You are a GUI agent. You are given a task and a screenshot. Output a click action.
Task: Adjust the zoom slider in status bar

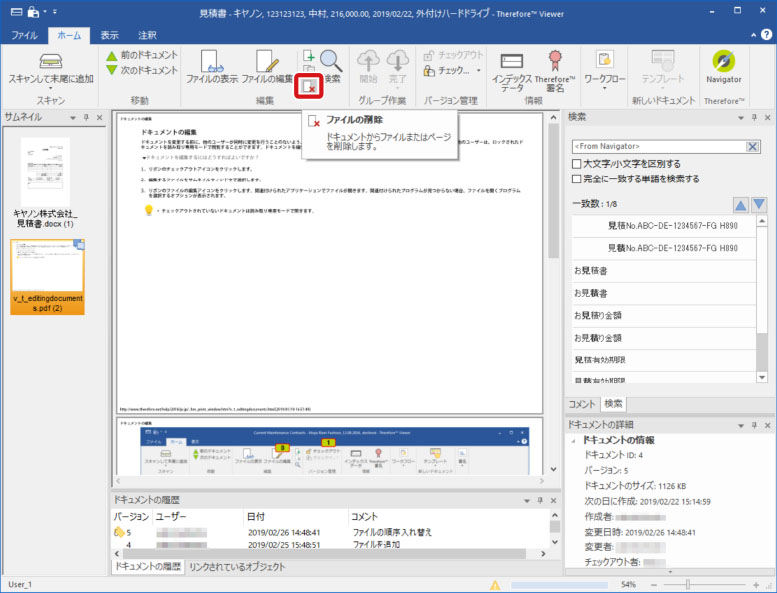[688, 584]
